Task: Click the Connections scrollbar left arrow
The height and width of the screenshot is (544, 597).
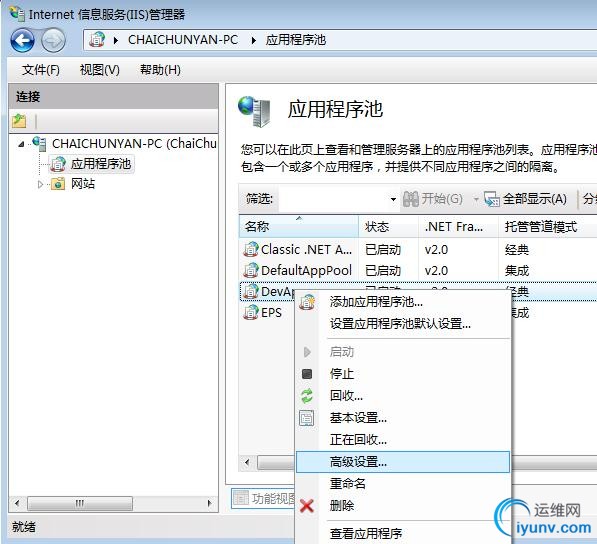Action: click(x=17, y=504)
